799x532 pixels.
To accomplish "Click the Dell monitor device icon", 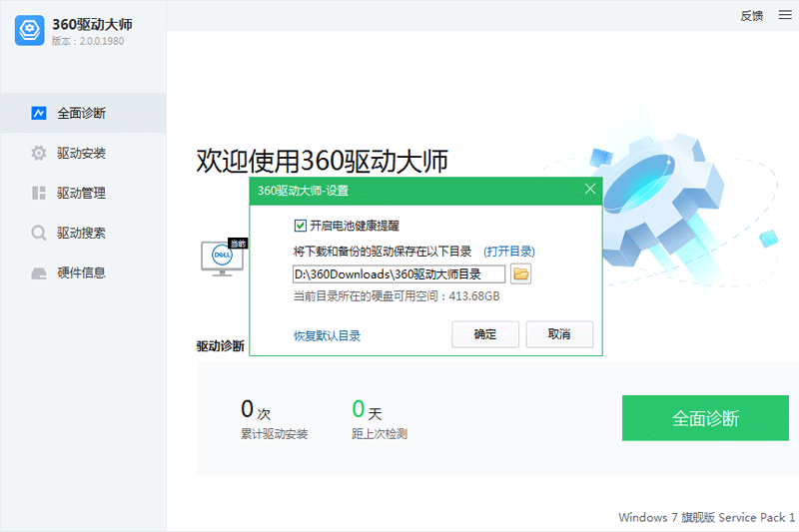I will pos(222,256).
